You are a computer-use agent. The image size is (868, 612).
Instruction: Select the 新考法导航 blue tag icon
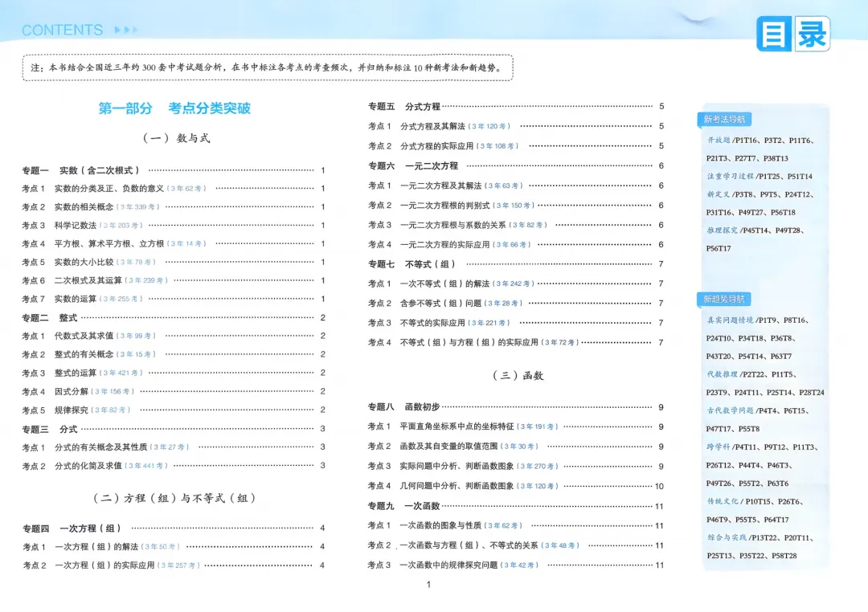coord(724,118)
